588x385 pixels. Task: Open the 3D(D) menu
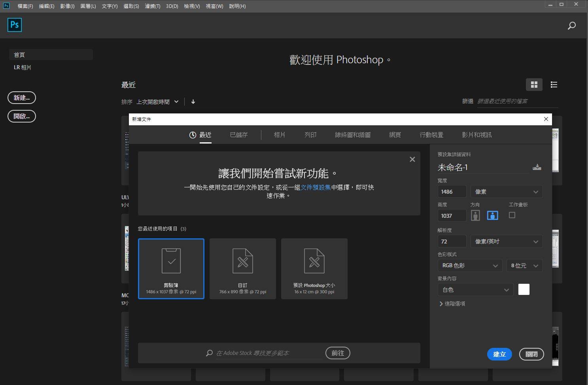(x=172, y=6)
